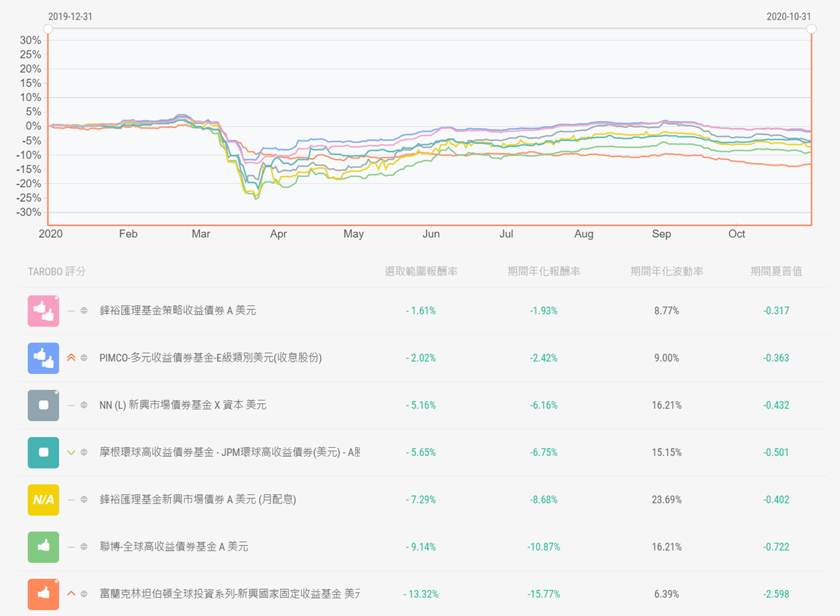The height and width of the screenshot is (616, 840).
Task: Click the globe icon beside 摩根環球高收益債券基金
Action: [x=84, y=452]
